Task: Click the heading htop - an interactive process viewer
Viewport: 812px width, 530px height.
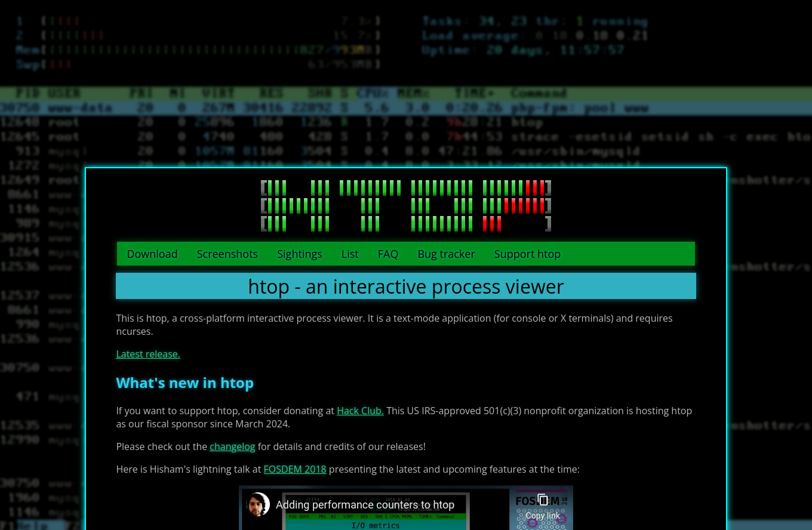Action: tap(406, 286)
